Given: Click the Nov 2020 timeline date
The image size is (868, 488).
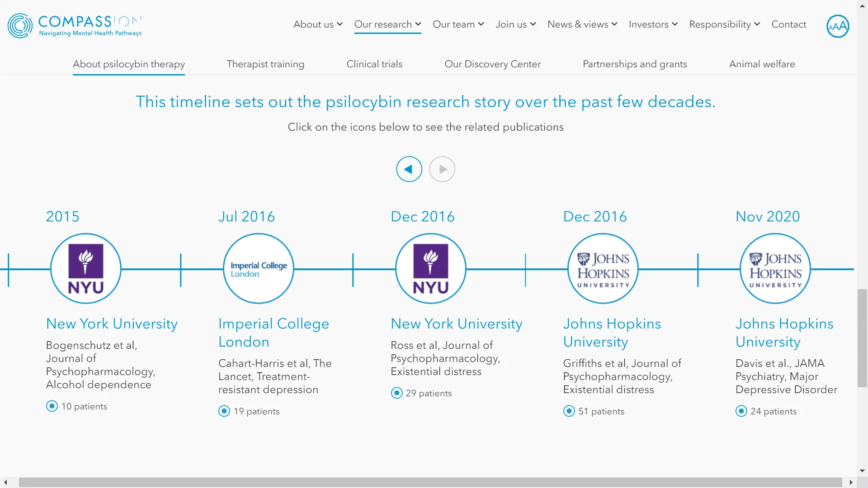Looking at the screenshot, I should pyautogui.click(x=768, y=216).
